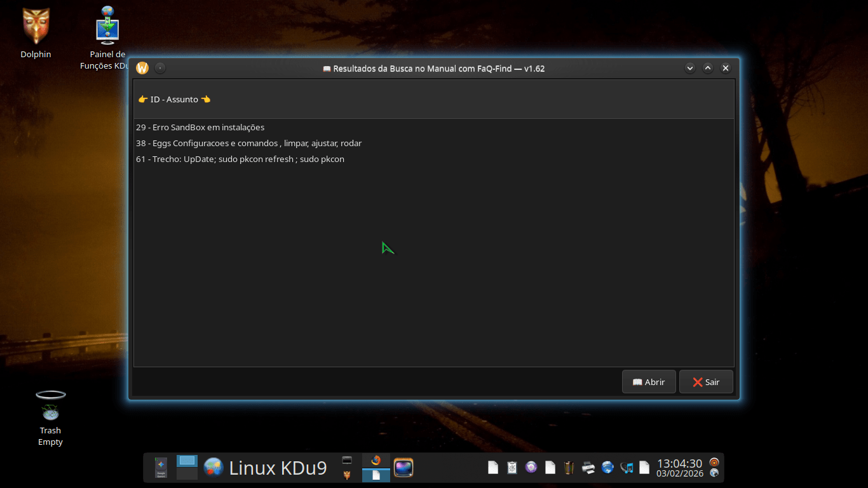Click the music note tray icon

click(627, 468)
